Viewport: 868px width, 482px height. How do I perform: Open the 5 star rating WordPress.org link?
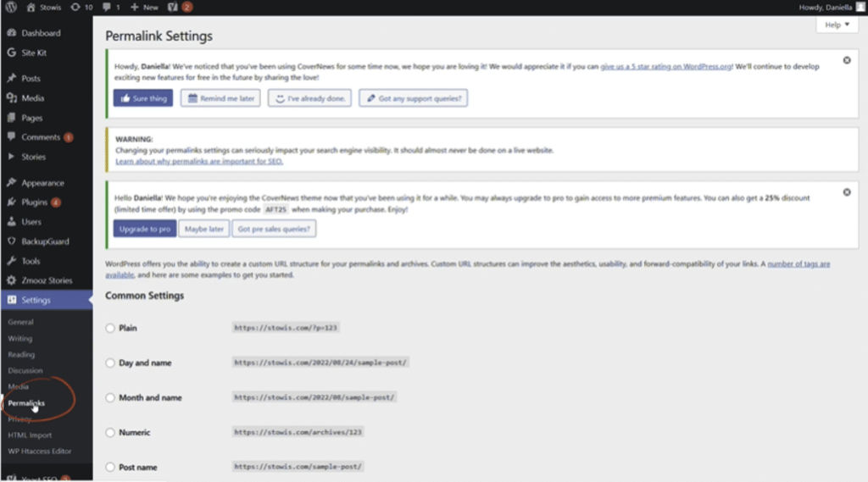[666, 66]
